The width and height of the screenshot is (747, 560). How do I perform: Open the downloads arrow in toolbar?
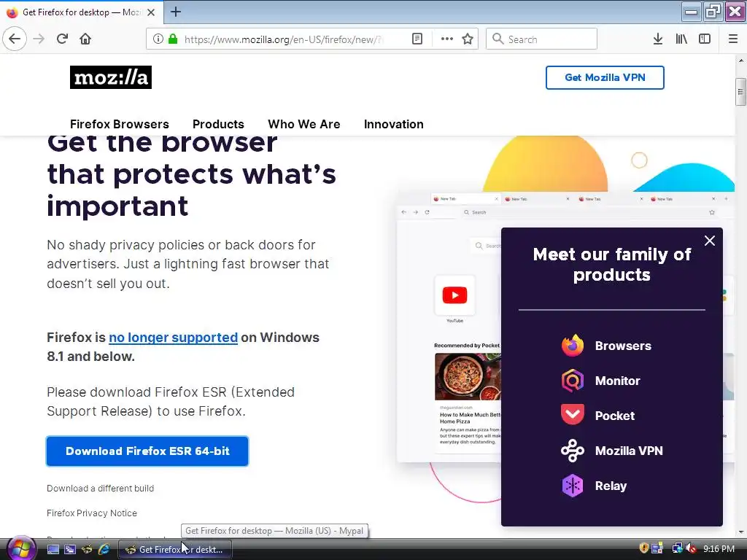point(658,39)
